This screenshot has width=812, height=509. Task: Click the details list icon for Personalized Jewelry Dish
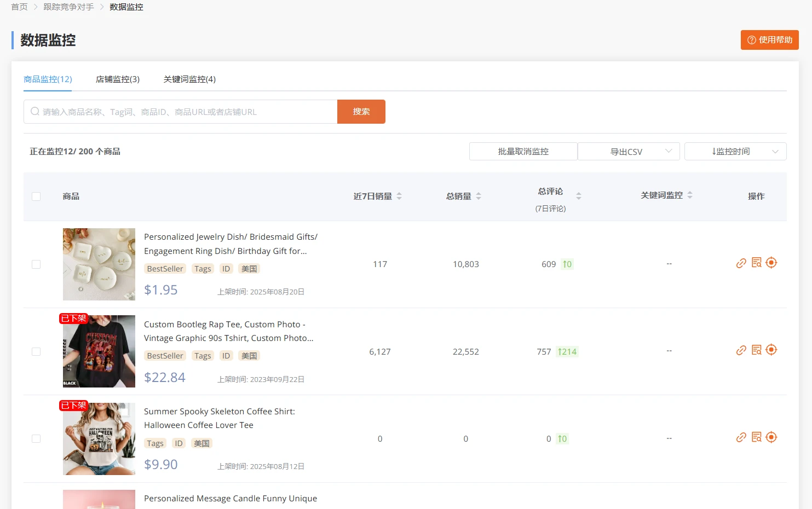(x=757, y=263)
